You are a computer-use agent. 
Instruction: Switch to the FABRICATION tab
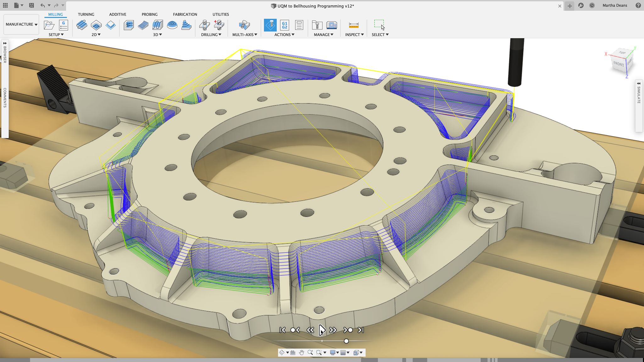185,14
